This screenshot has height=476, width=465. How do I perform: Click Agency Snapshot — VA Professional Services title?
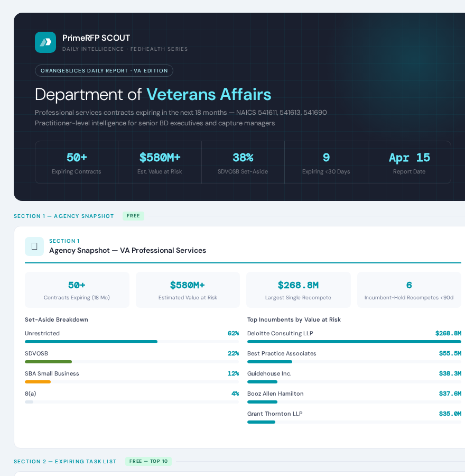[128, 251]
